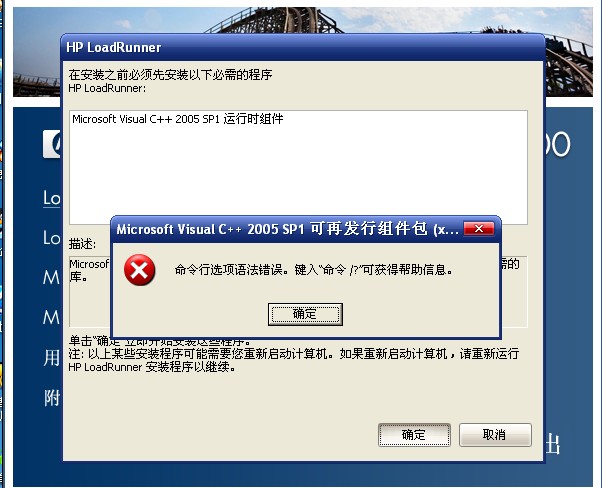This screenshot has width=602, height=488.
Task: Click the red error X icon
Action: point(139,270)
